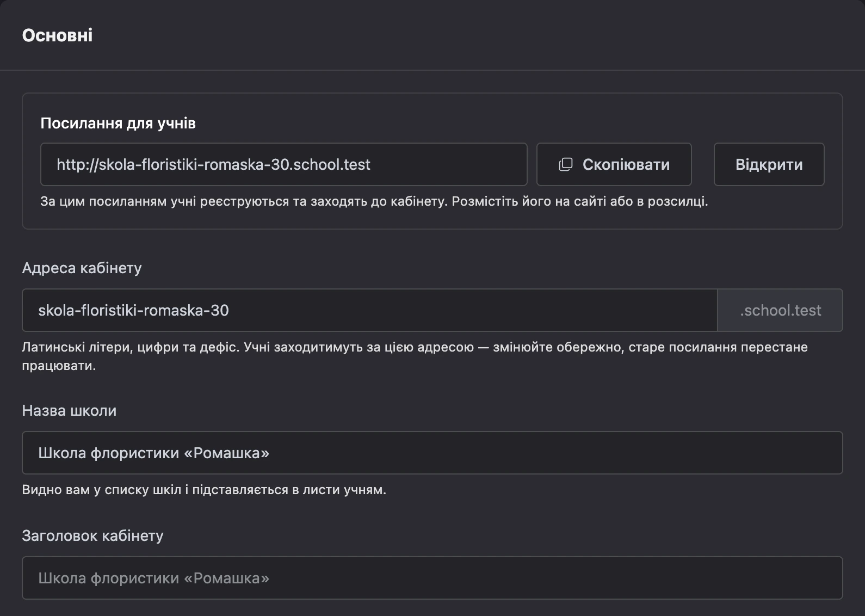Focus the student link URL field
This screenshot has height=616, width=865.
pyautogui.click(x=283, y=164)
